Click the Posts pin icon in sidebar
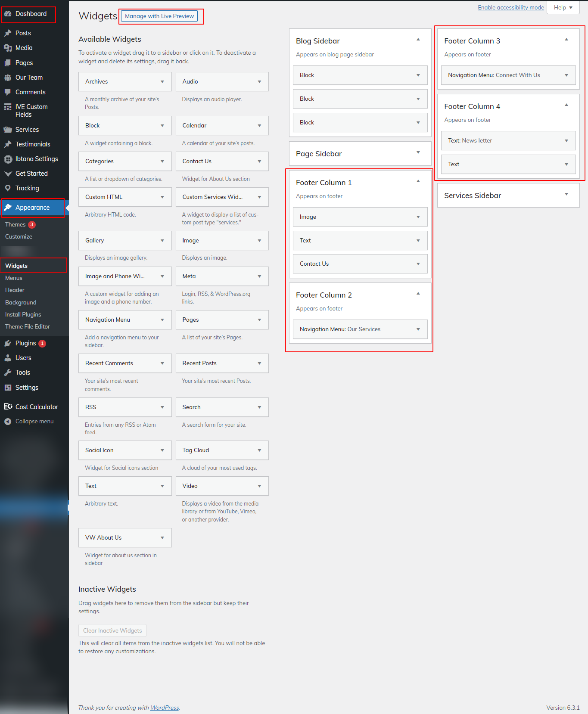Screen dimensions: 588x714 8,33
